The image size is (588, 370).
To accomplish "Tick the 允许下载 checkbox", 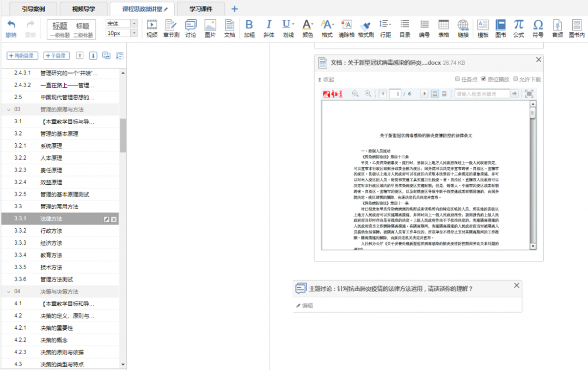I will pyautogui.click(x=515, y=79).
